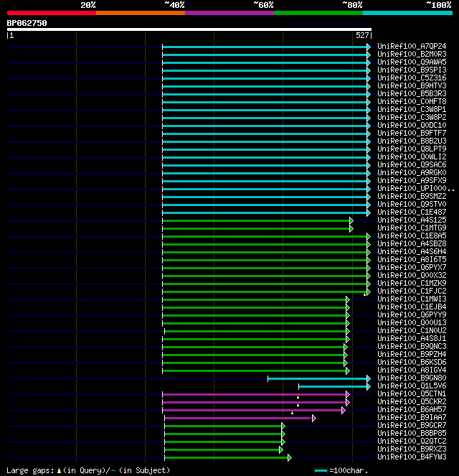Open the UniRef100_Q6PYX7 entry

click(412, 268)
